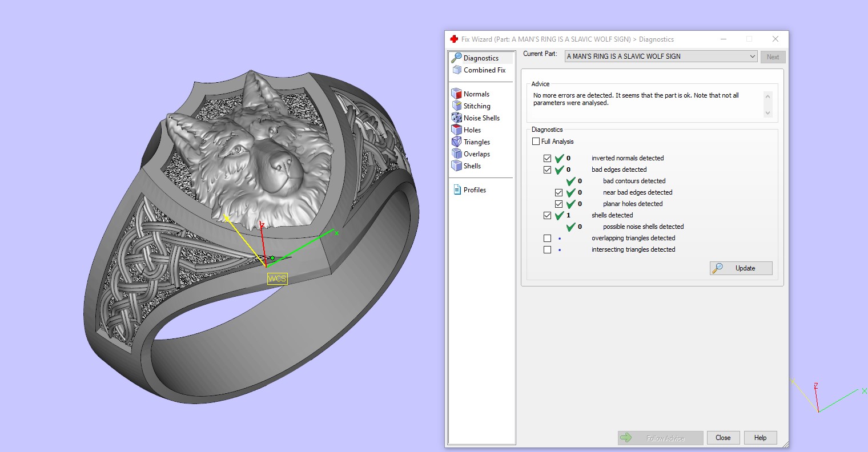The width and height of the screenshot is (868, 452).
Task: Open the Overlaps page
Action: pyautogui.click(x=477, y=154)
